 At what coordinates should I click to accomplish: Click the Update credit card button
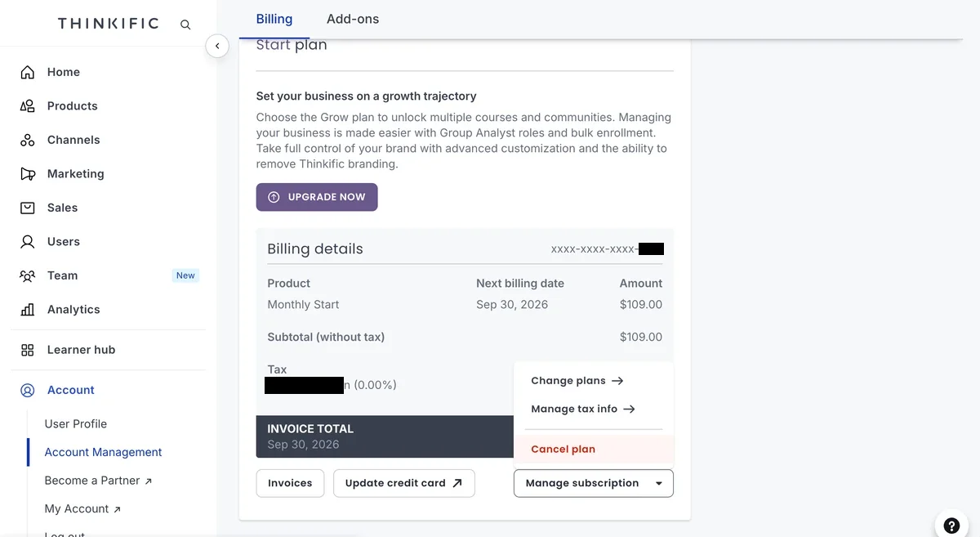(404, 483)
